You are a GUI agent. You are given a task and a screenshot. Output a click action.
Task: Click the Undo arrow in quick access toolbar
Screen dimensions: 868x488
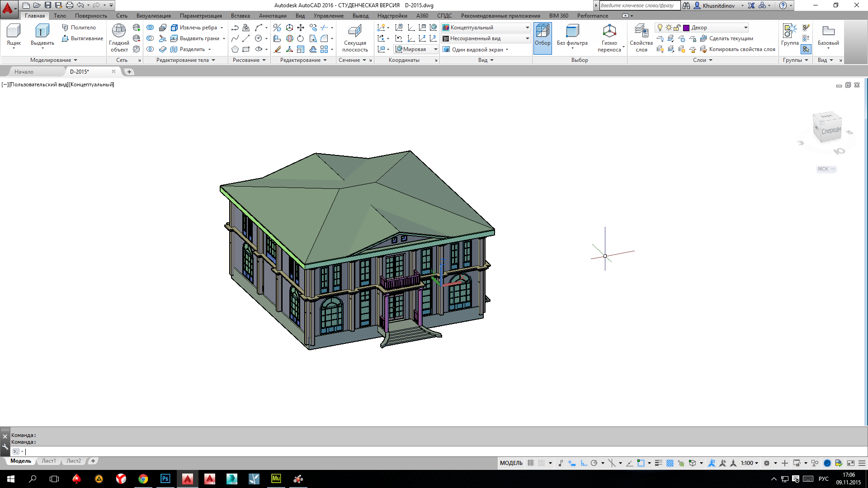click(80, 5)
